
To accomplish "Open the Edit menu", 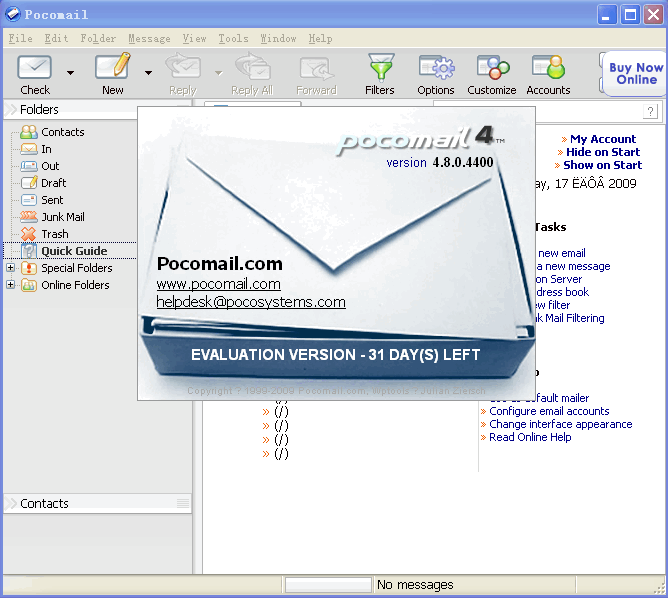I will coord(56,38).
